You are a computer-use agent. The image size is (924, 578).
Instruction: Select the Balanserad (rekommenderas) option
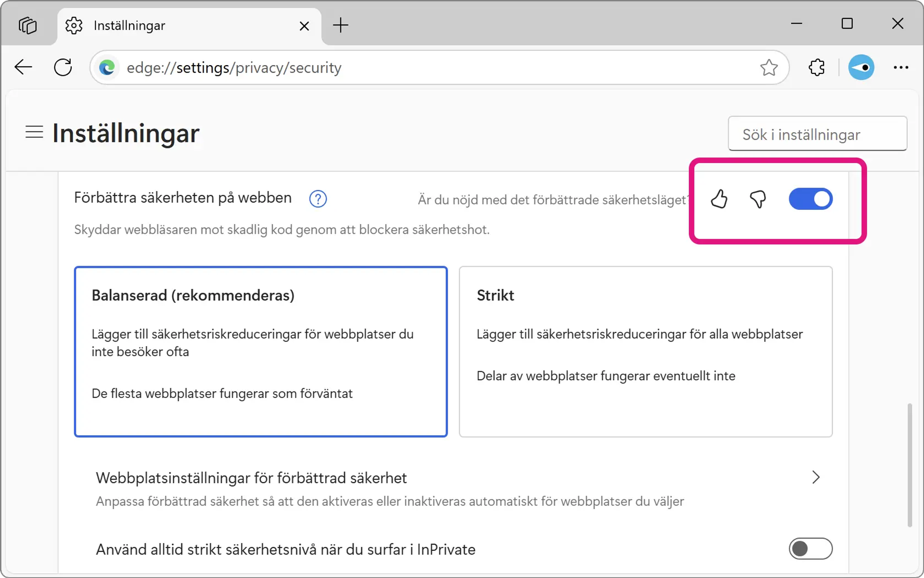click(x=261, y=351)
